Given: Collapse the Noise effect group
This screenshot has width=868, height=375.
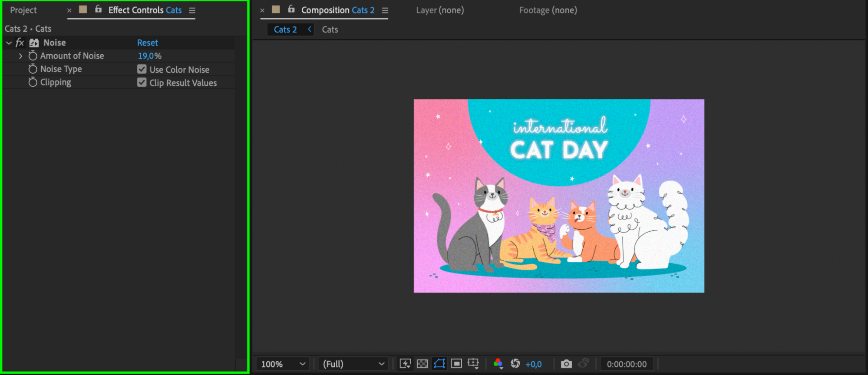Looking at the screenshot, I should (x=9, y=43).
